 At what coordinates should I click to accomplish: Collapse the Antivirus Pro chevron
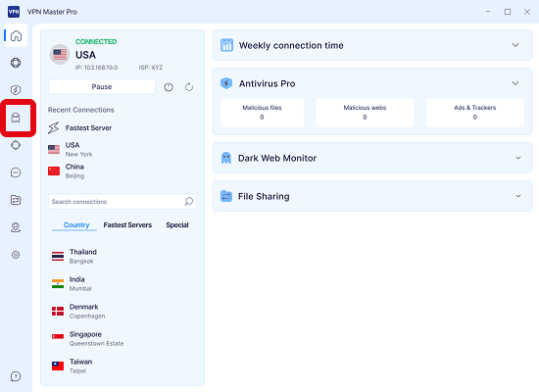coord(515,83)
